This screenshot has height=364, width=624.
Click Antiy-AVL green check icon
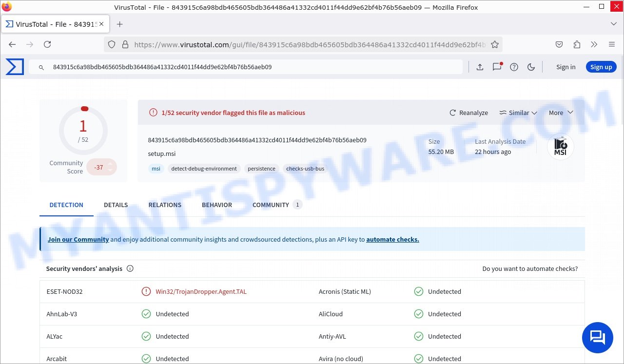coord(418,336)
